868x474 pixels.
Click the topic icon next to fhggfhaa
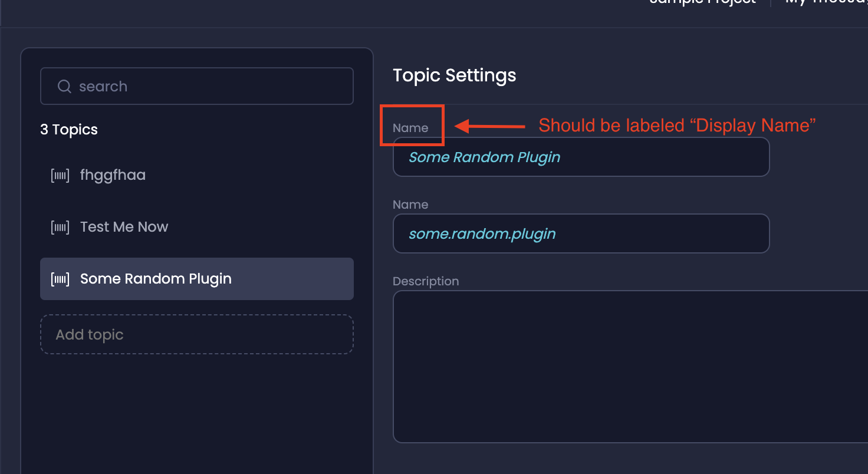60,175
